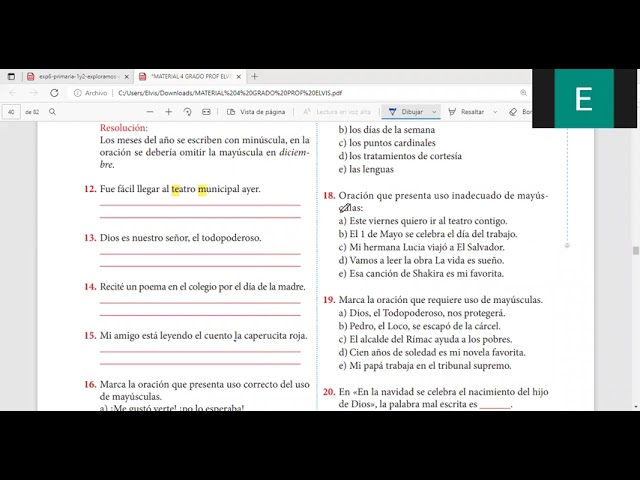This screenshot has height=480, width=640.
Task: Open the tab actions menu icon
Action: 11,76
